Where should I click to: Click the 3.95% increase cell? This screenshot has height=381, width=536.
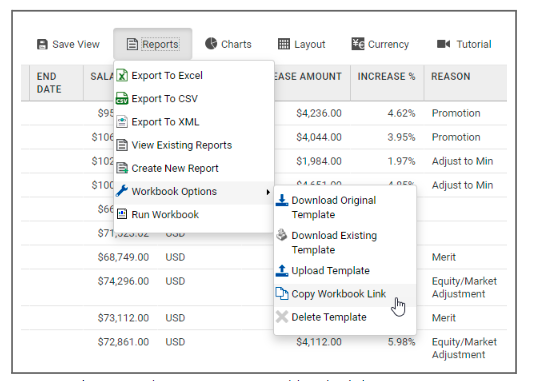(x=401, y=137)
